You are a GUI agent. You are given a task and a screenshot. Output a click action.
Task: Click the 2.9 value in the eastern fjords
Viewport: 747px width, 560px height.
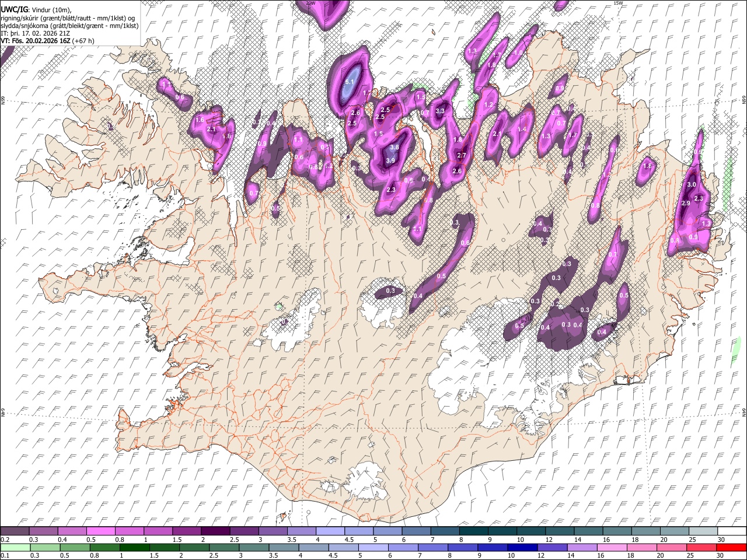[686, 203]
